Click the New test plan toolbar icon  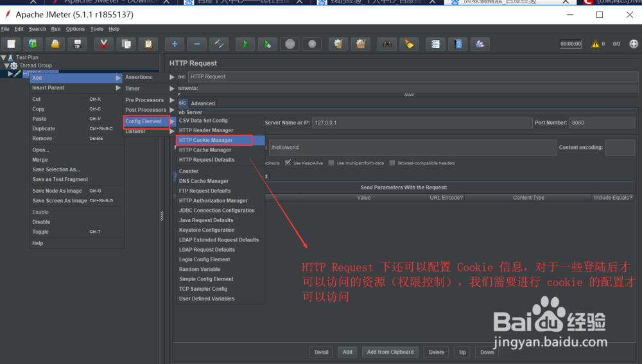11,44
